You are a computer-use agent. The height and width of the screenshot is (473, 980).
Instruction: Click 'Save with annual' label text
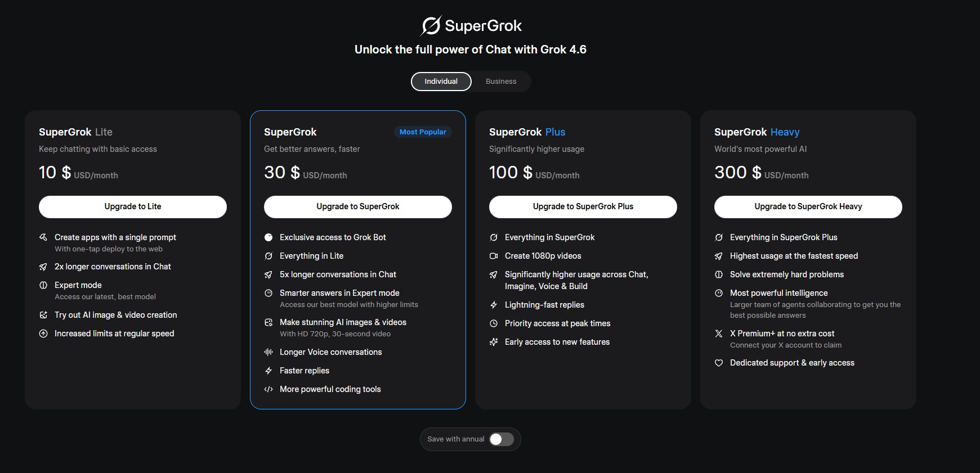click(x=456, y=439)
